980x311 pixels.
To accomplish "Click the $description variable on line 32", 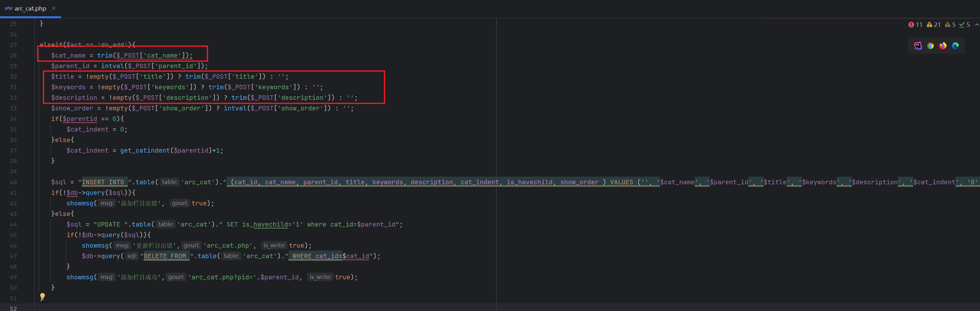I will pyautogui.click(x=74, y=98).
